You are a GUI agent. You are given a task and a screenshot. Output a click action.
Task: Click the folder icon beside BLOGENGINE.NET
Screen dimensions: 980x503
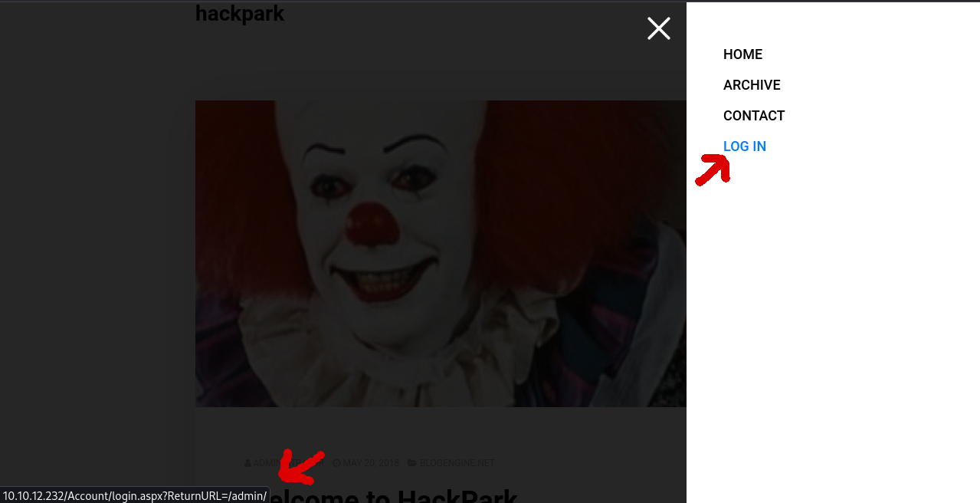(412, 463)
